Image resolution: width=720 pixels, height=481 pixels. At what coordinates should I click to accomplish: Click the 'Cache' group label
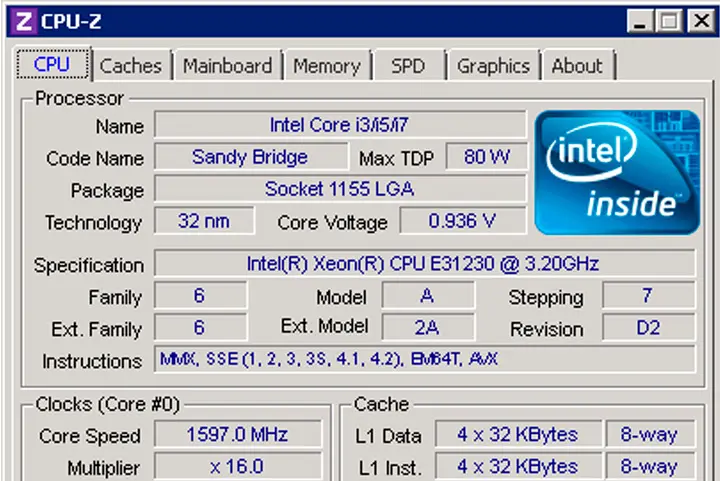point(381,404)
